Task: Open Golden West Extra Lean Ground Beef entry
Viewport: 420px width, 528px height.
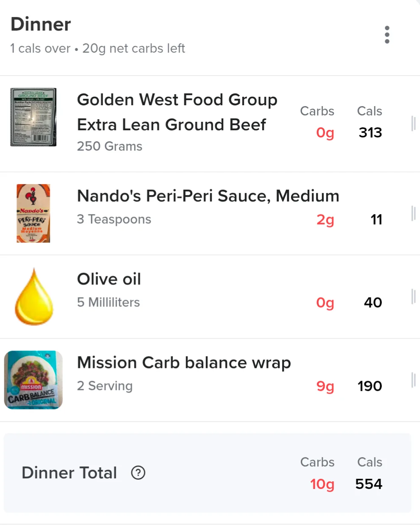Action: (210, 124)
